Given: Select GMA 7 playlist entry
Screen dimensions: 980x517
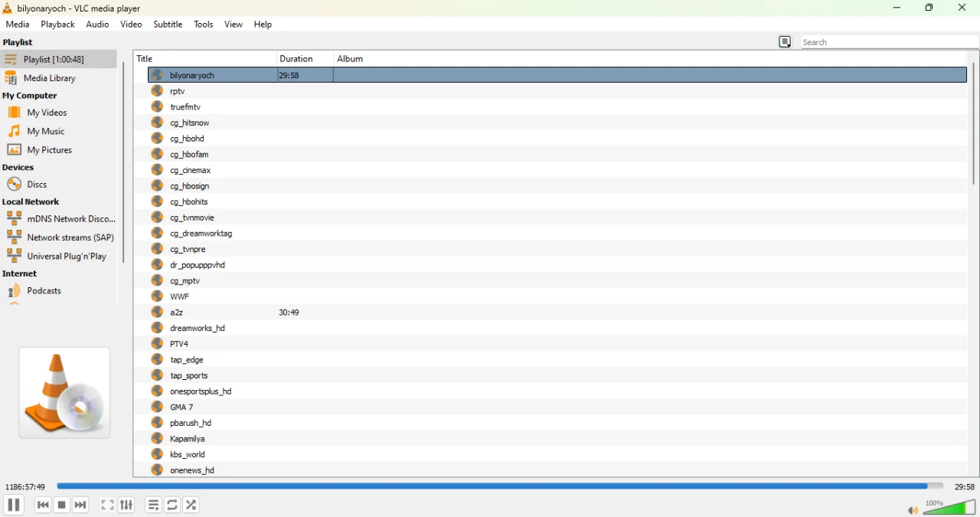Looking at the screenshot, I should point(557,407).
